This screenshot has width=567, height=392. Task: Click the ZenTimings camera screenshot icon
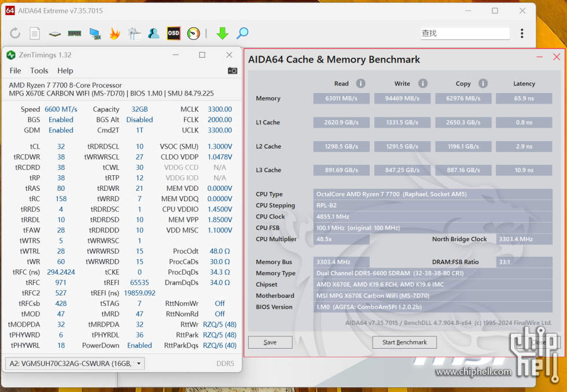point(233,71)
